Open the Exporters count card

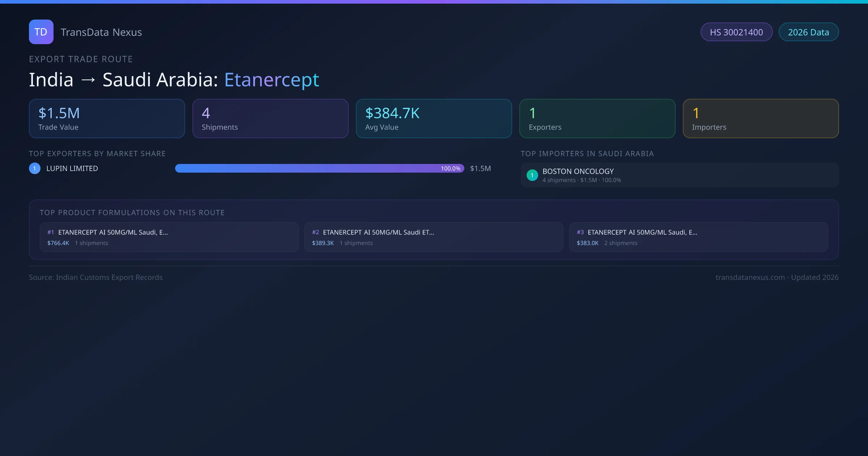pos(597,119)
